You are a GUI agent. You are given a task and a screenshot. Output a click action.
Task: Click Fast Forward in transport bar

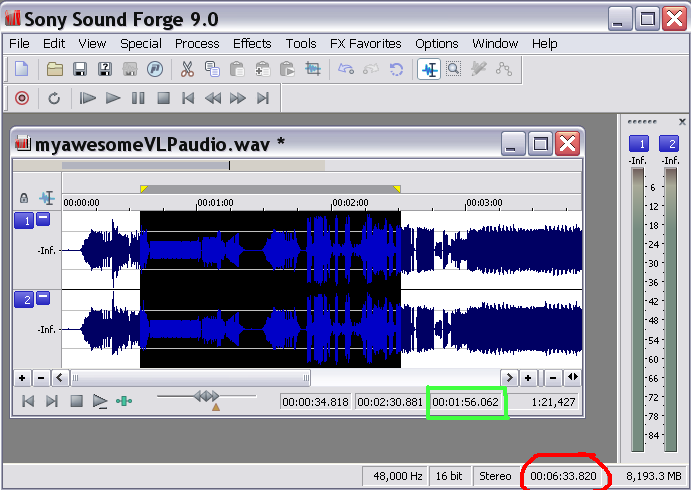click(x=238, y=98)
